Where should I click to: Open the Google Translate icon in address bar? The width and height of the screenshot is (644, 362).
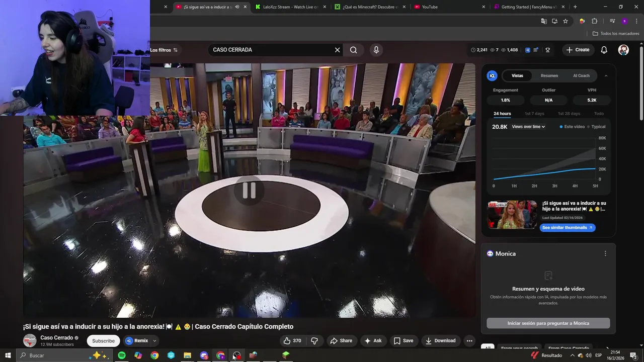544,21
